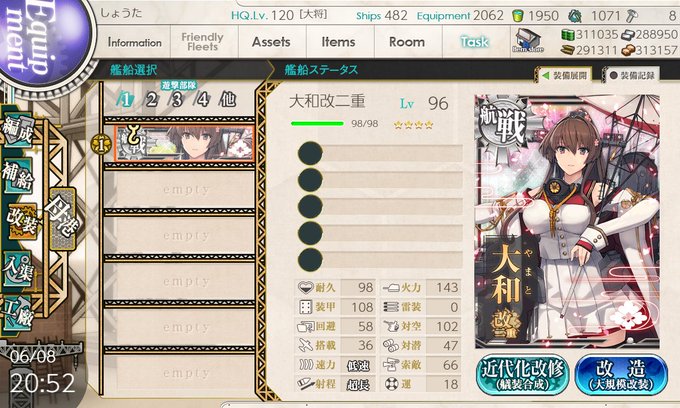The height and width of the screenshot is (408, 680).
Task: Open the 補給 resupply sidebar icon
Action: (x=18, y=176)
